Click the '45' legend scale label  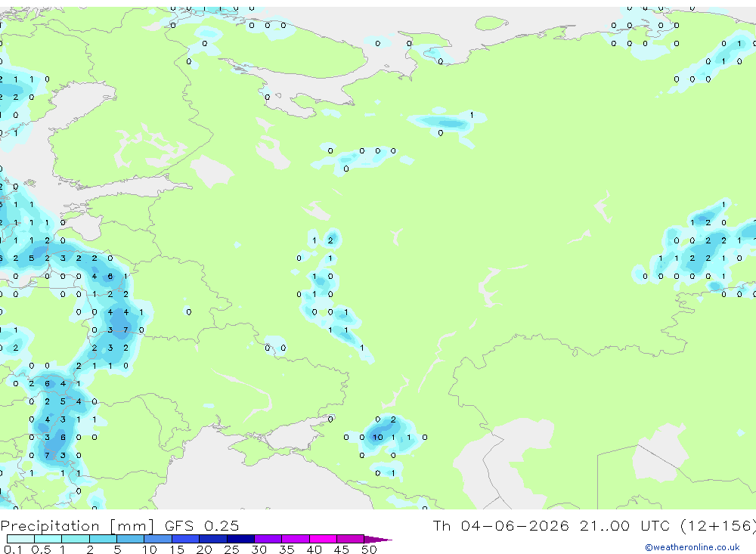point(342,549)
